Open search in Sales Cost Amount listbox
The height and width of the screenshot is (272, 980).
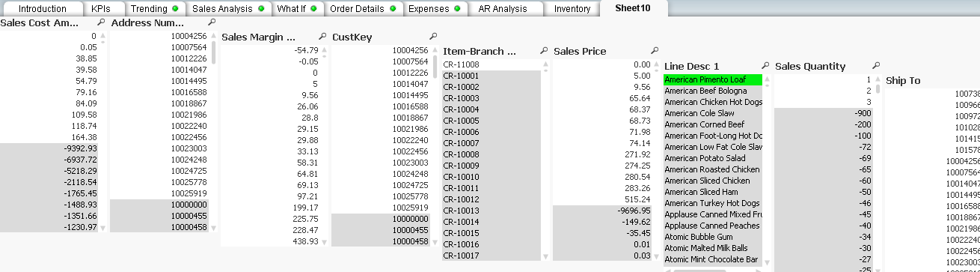pyautogui.click(x=101, y=22)
